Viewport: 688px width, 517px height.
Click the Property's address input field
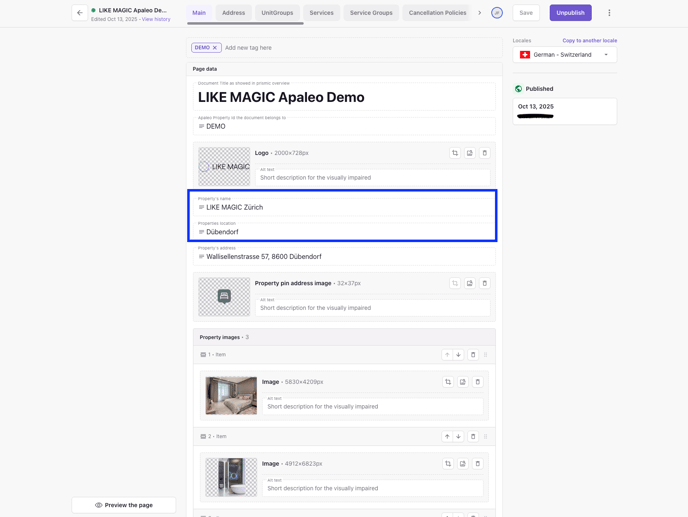(x=345, y=257)
